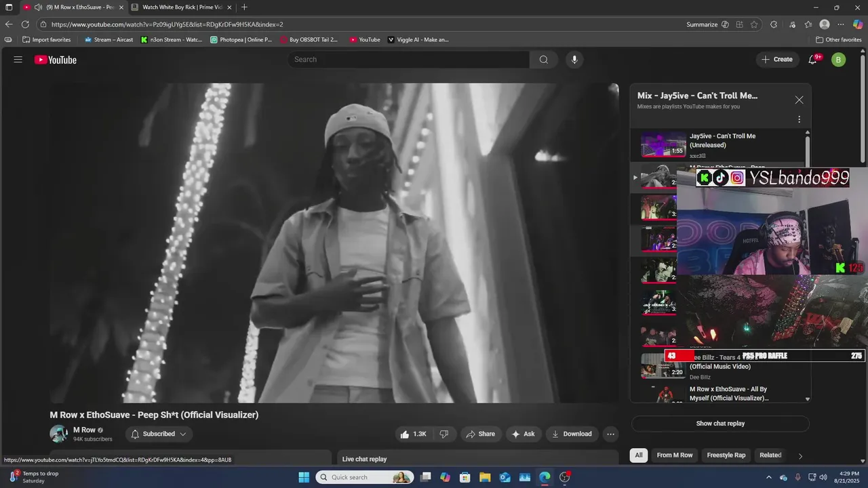This screenshot has height=488, width=868.
Task: Refresh the current page
Action: click(x=25, y=24)
